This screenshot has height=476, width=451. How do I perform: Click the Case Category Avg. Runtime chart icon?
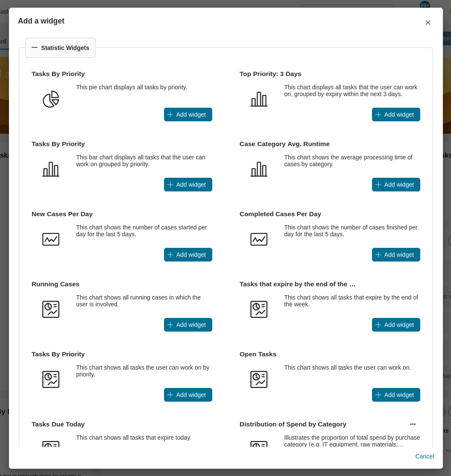click(259, 169)
